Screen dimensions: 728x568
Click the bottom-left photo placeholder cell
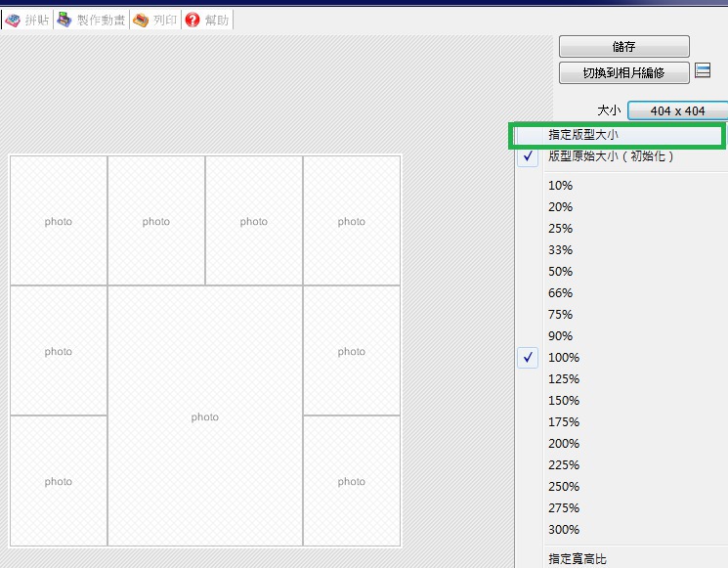(59, 481)
